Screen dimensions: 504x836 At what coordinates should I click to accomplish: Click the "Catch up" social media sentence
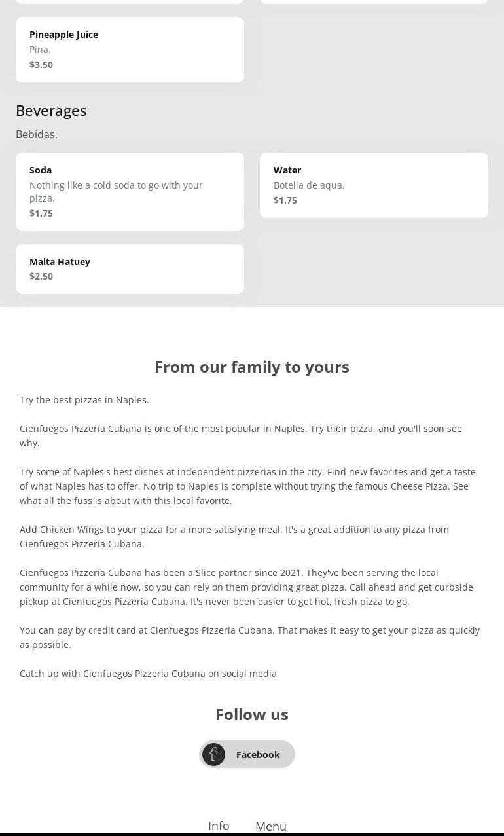148,674
